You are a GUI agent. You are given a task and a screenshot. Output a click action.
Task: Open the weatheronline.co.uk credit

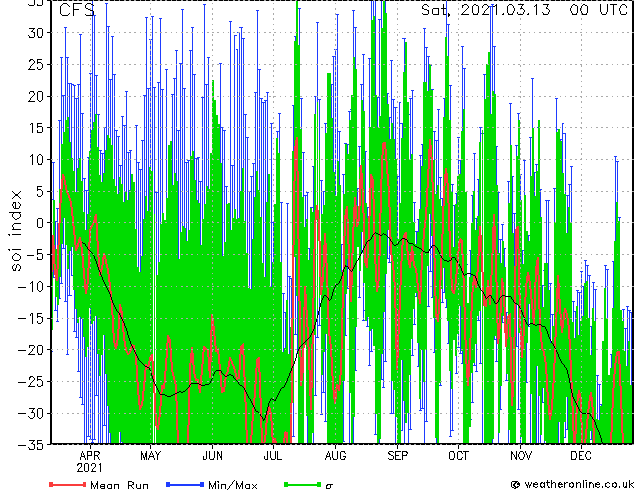pos(572,484)
